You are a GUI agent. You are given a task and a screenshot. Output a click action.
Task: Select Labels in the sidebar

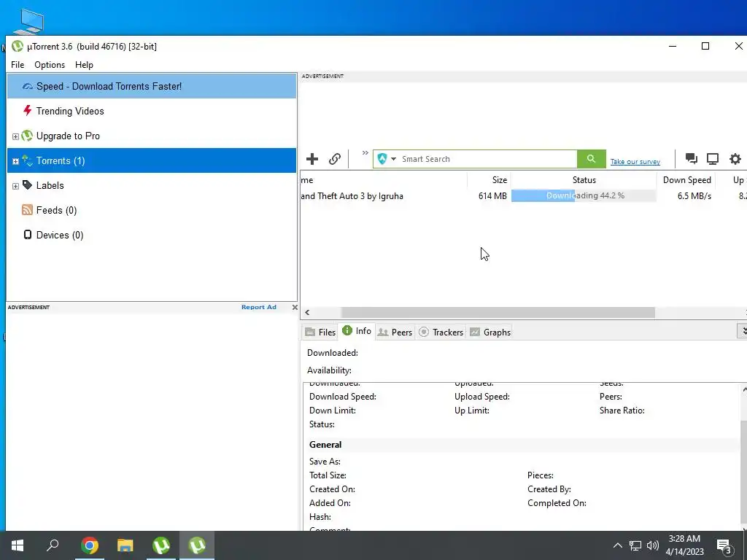(152, 185)
